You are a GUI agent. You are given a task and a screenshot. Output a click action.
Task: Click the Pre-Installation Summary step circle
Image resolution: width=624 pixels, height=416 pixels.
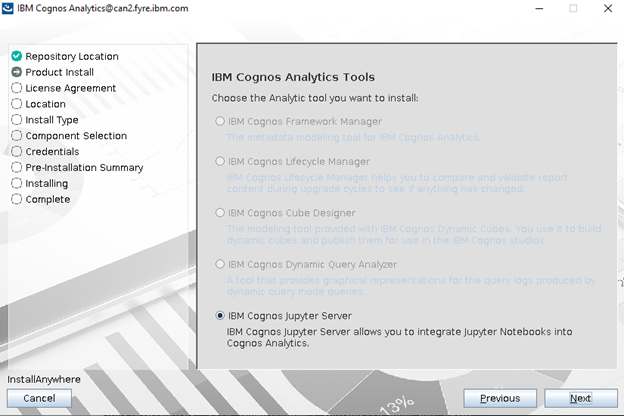[16, 167]
